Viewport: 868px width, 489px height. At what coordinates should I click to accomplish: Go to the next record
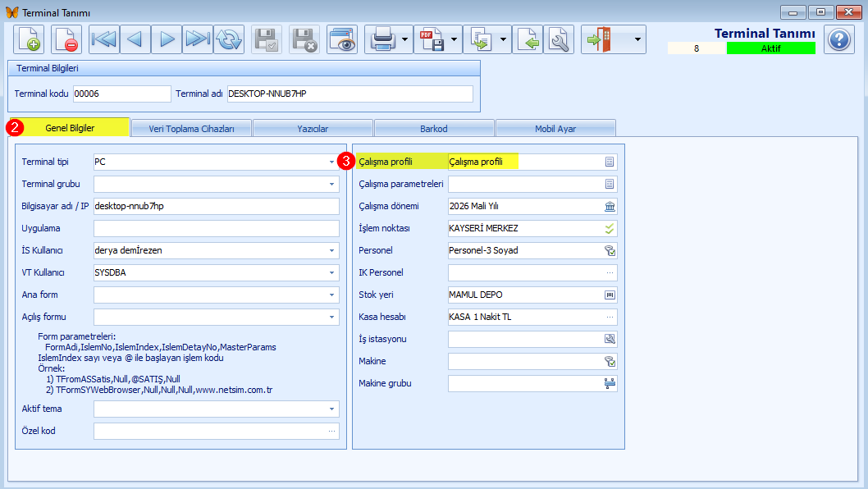point(167,39)
